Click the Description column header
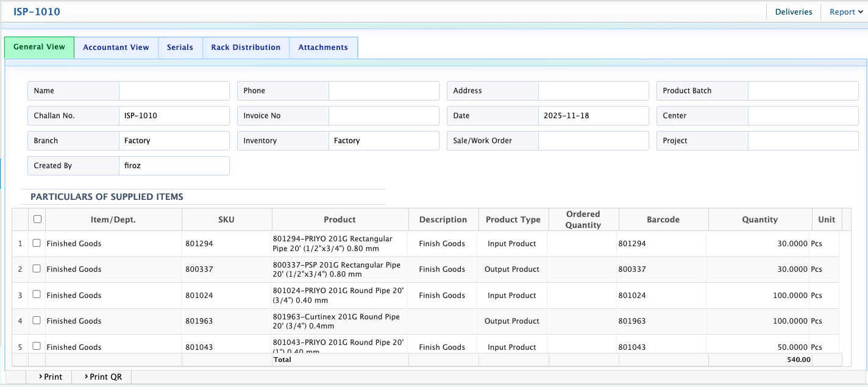 (444, 219)
